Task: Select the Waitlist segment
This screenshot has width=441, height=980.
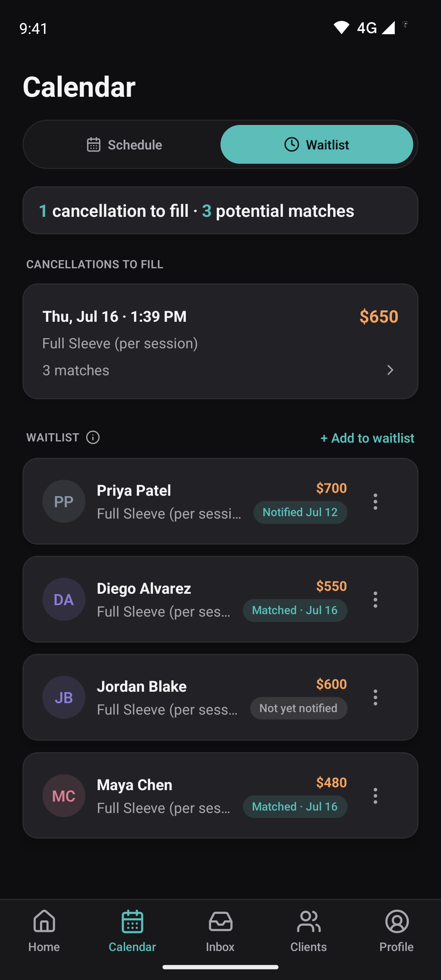Action: 317,145
